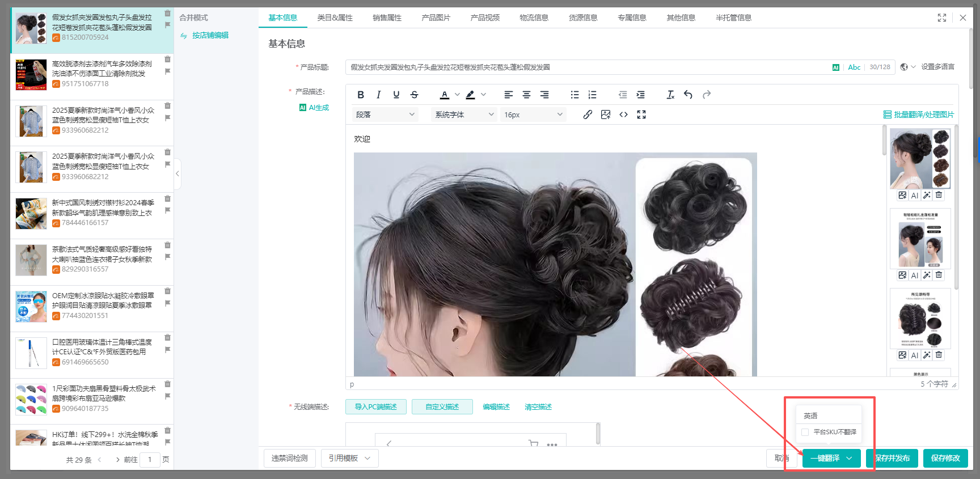Click the strikethrough formatting icon

414,95
